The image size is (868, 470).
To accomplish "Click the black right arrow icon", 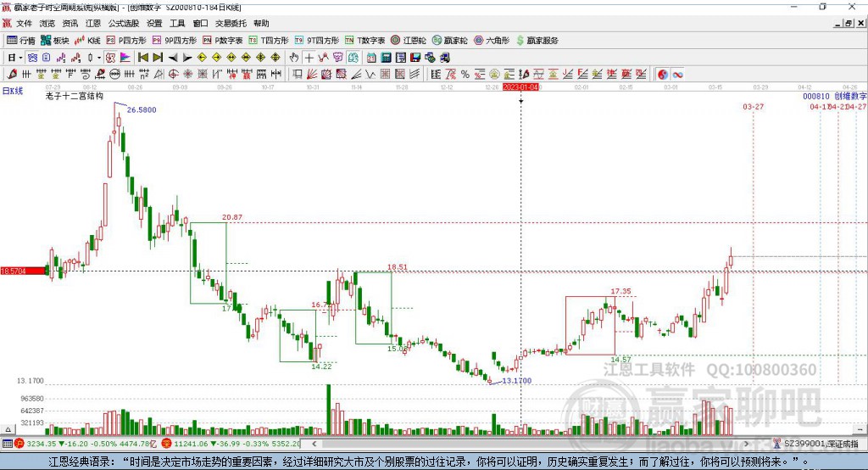I will click(187, 58).
